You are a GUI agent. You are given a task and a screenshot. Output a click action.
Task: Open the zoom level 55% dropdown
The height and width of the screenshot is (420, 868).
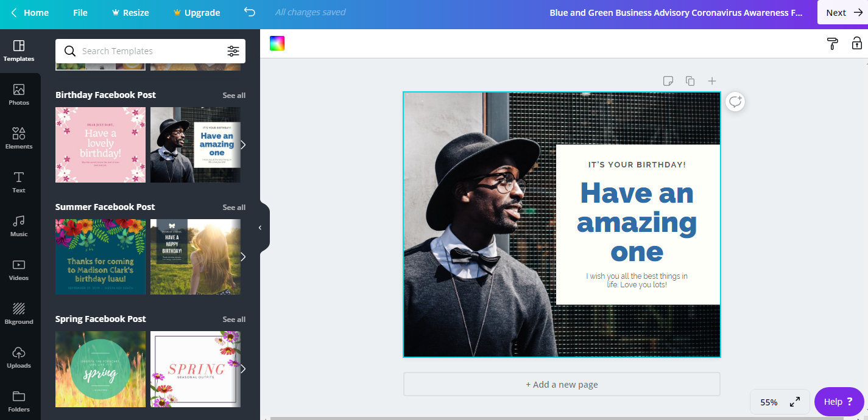click(769, 402)
